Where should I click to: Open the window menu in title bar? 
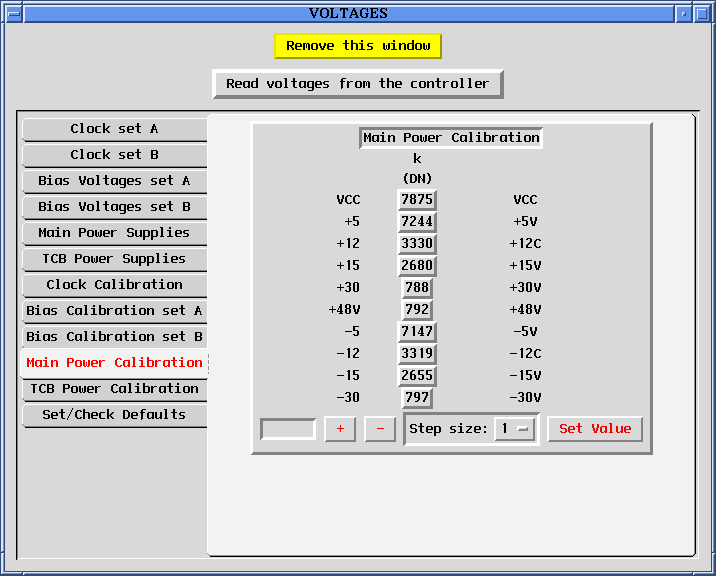point(14,14)
